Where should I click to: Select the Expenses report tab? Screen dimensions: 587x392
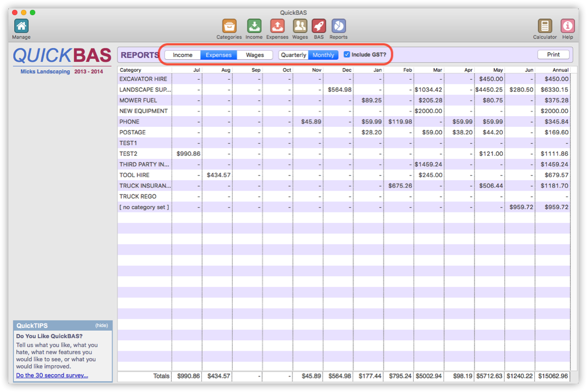tap(218, 54)
